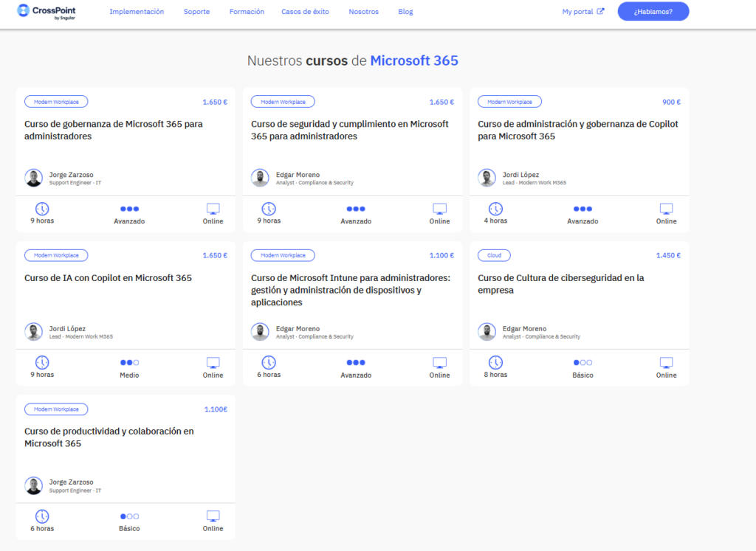Open Curso de Cultura de ciberseguridad

pos(561,284)
